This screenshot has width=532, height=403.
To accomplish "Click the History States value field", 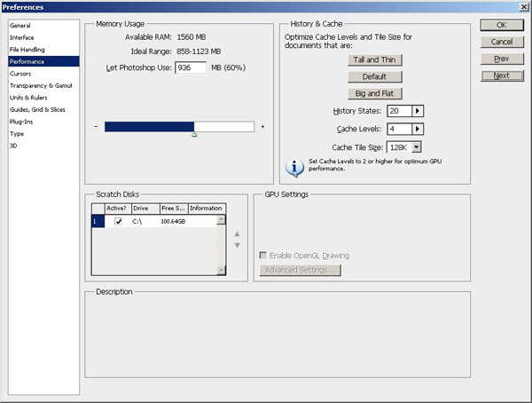I will point(399,111).
